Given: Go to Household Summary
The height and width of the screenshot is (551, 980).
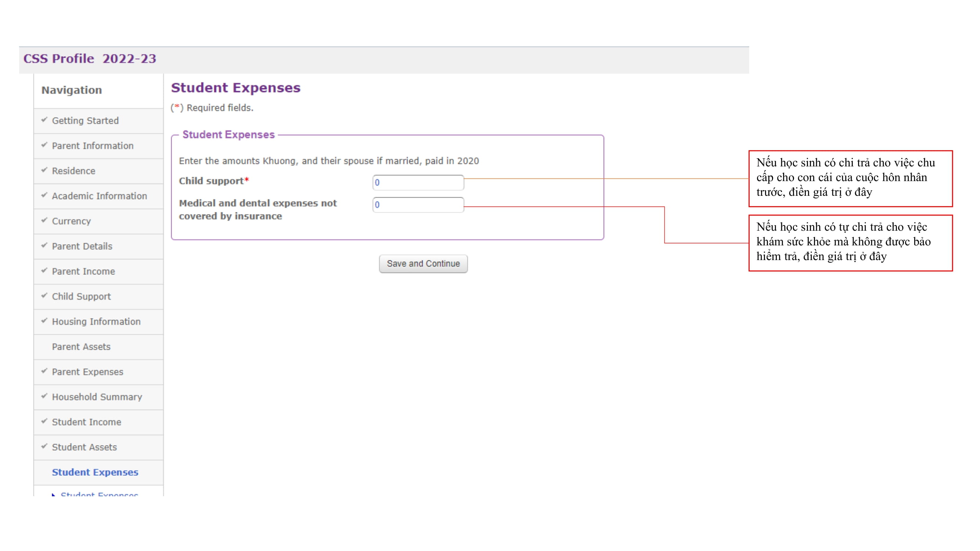Looking at the screenshot, I should pyautogui.click(x=97, y=397).
